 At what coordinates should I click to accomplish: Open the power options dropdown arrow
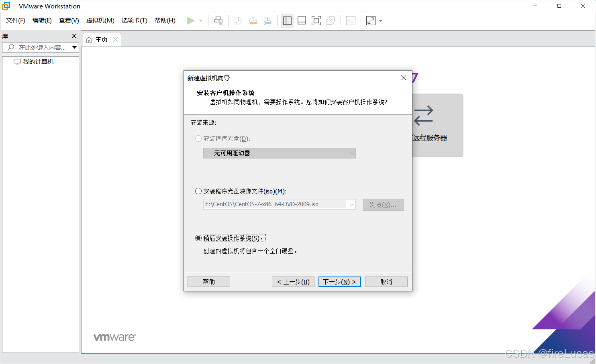(201, 21)
